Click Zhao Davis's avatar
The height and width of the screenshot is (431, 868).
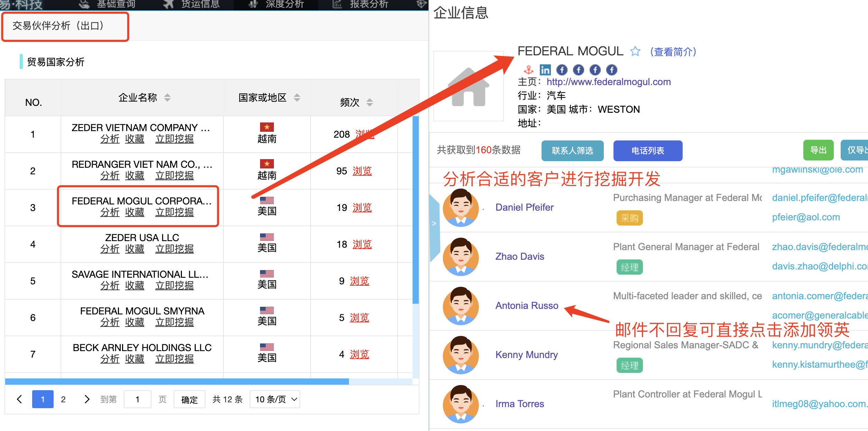pyautogui.click(x=461, y=257)
